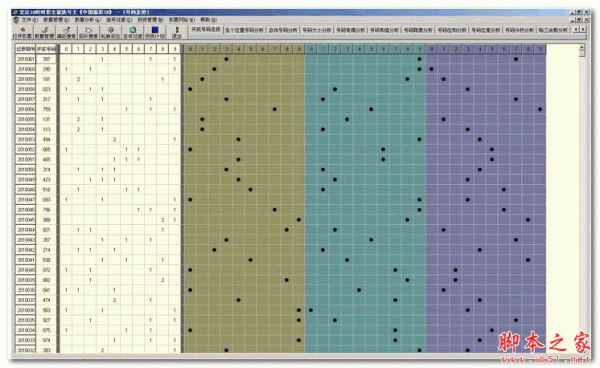Viewport: 600px width, 368px height.
Task: Click the 2010061 row header button
Action: (x=26, y=59)
